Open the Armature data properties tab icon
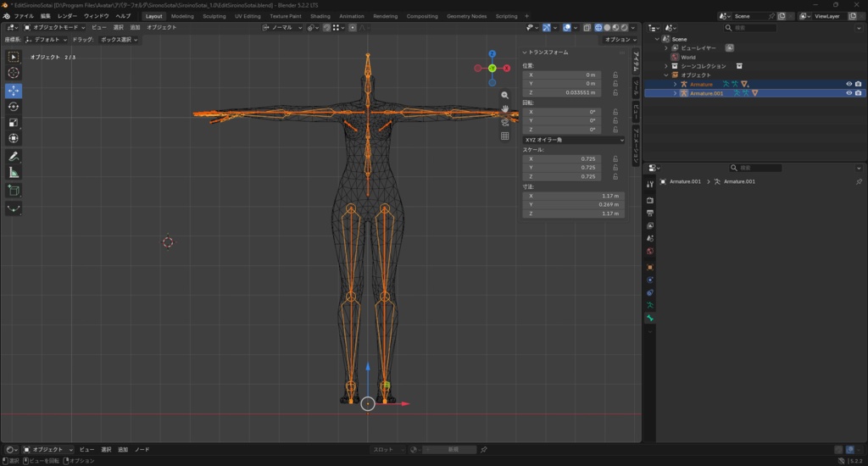 (x=650, y=305)
